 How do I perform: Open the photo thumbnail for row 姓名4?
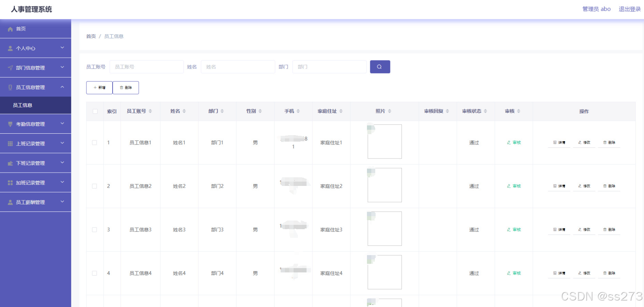(x=385, y=272)
